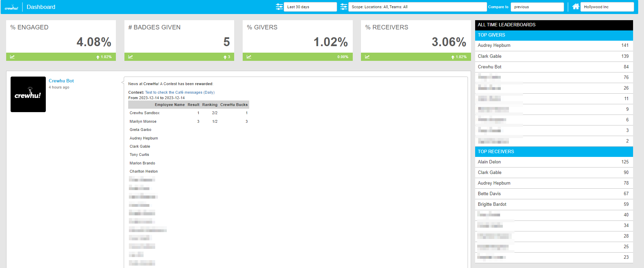Click the CrewHu Bucks column header

234,105
